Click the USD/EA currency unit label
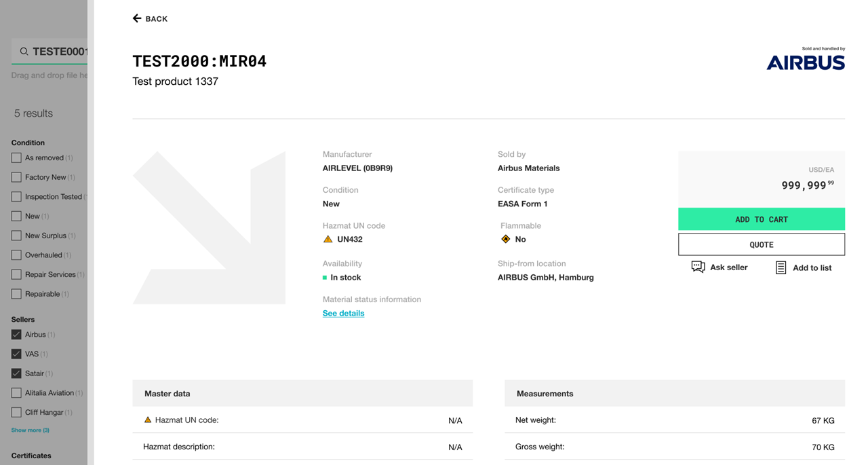This screenshot has width=868, height=465. coord(821,170)
